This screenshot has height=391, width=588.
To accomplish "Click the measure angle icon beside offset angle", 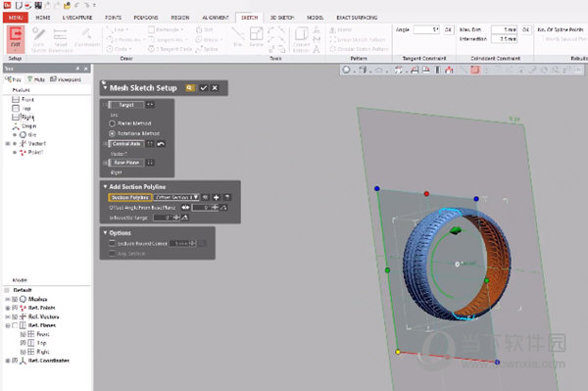I will 223,208.
